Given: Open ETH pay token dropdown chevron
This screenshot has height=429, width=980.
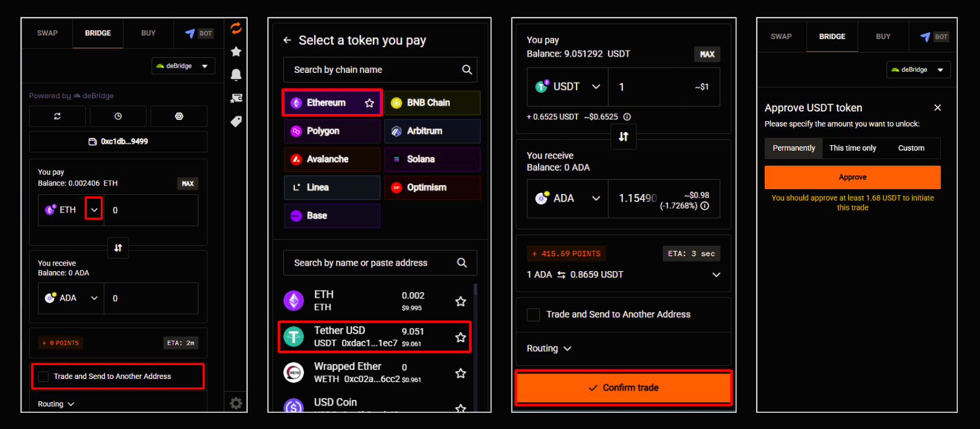Looking at the screenshot, I should coord(94,210).
